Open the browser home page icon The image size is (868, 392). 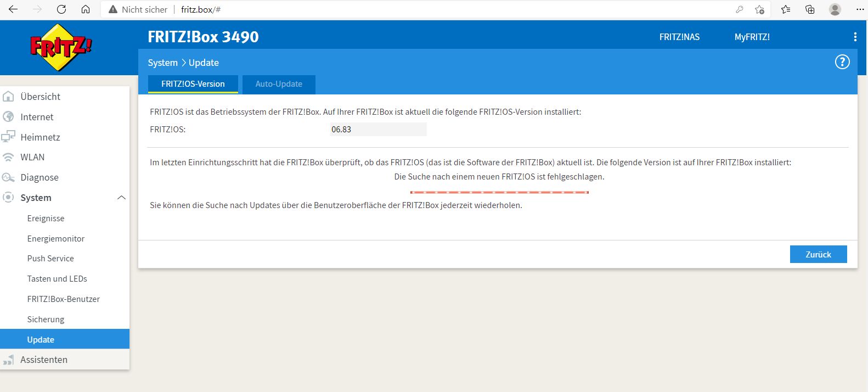[86, 9]
